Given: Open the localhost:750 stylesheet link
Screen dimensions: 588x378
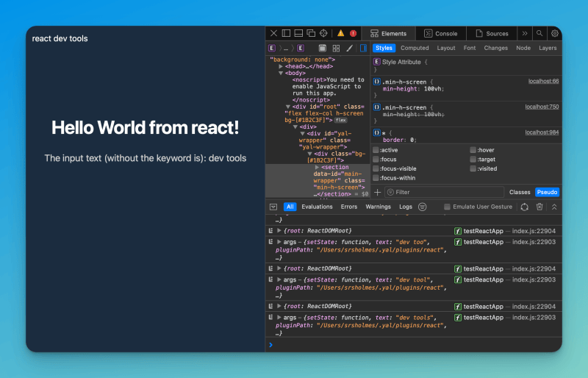Looking at the screenshot, I should tap(542, 107).
